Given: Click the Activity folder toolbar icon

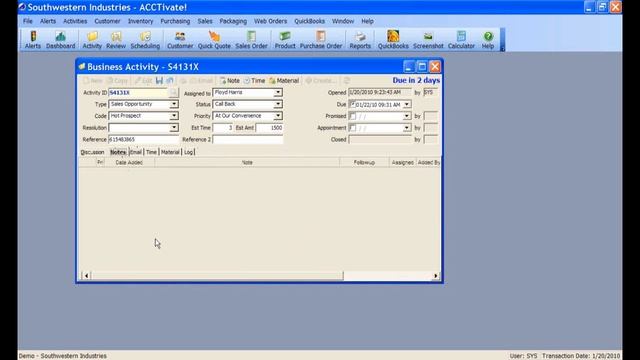Looking at the screenshot, I should [92, 40].
